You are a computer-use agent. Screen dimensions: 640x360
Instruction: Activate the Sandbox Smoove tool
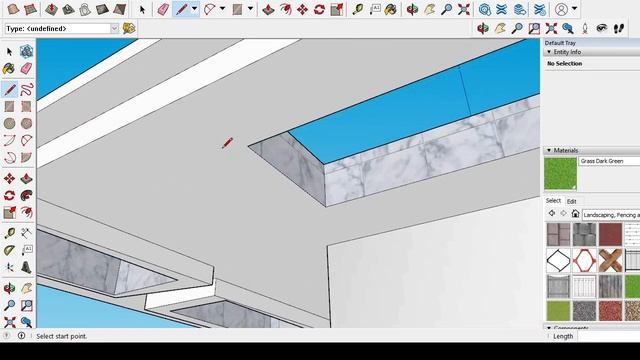(x=51, y=9)
